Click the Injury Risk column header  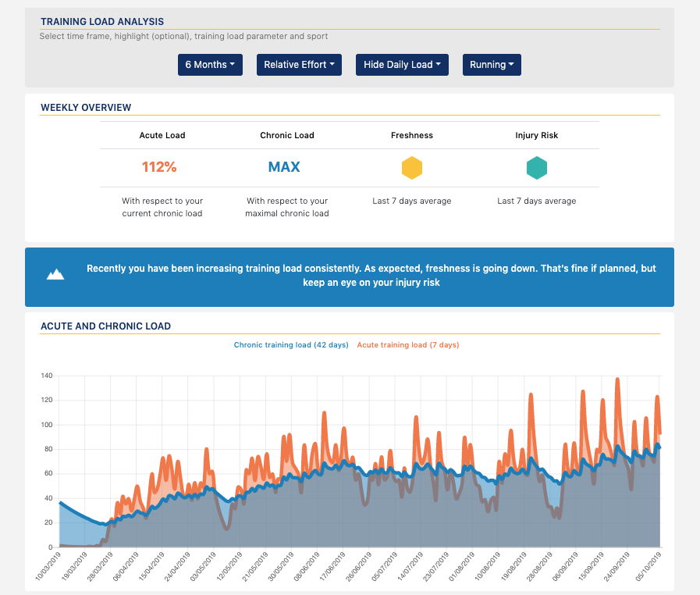[537, 135]
